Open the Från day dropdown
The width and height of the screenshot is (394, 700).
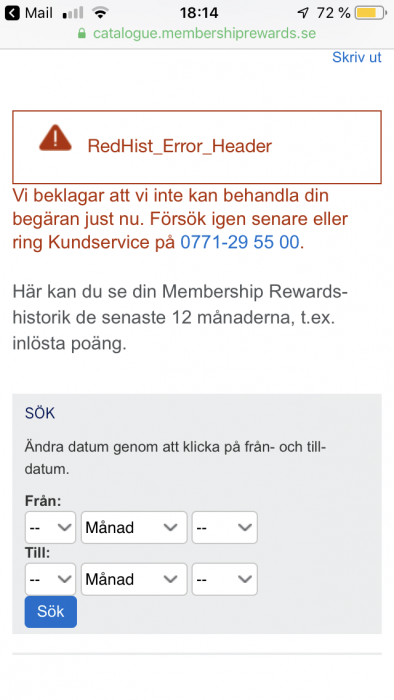coord(50,527)
